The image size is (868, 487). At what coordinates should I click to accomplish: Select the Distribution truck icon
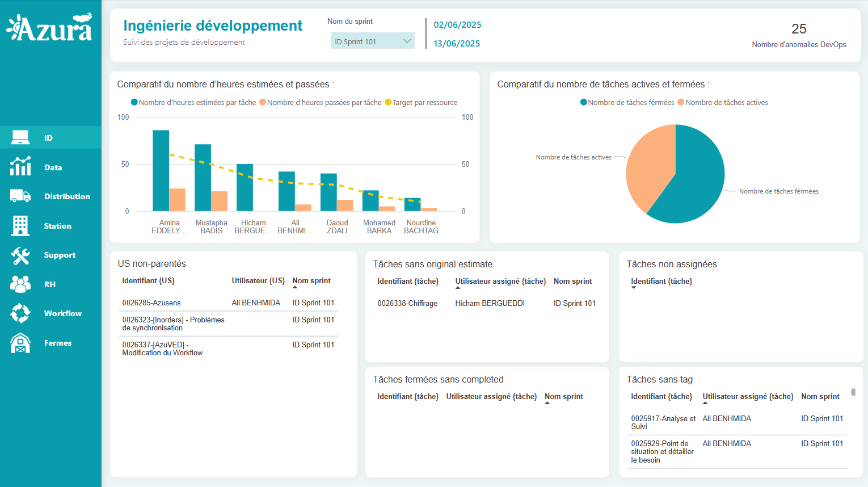(20, 196)
